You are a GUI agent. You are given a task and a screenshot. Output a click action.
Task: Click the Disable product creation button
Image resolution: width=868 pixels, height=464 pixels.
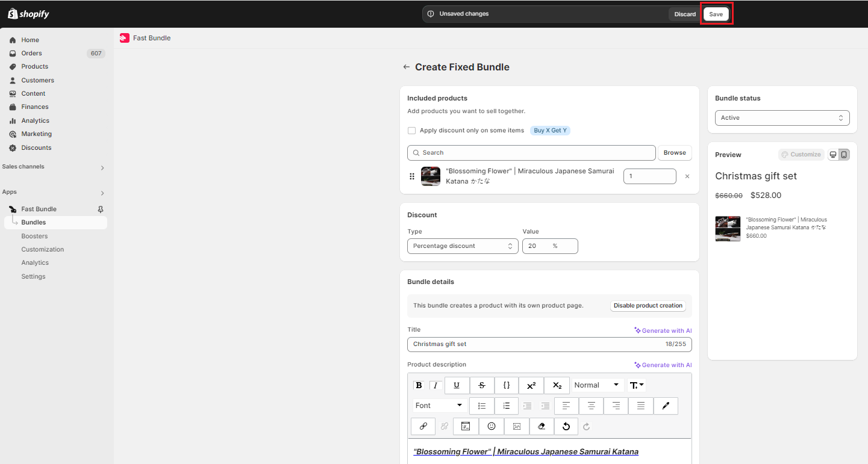tap(648, 306)
